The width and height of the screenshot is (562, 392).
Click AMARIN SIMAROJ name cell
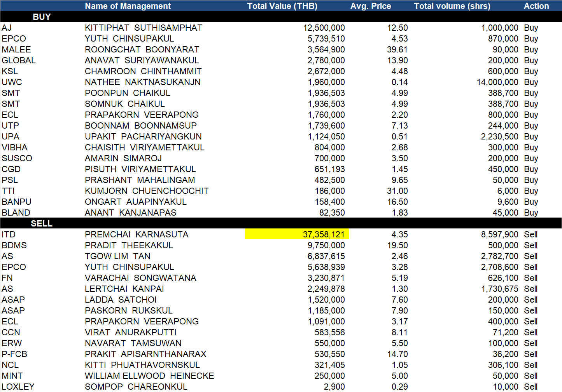tap(123, 158)
